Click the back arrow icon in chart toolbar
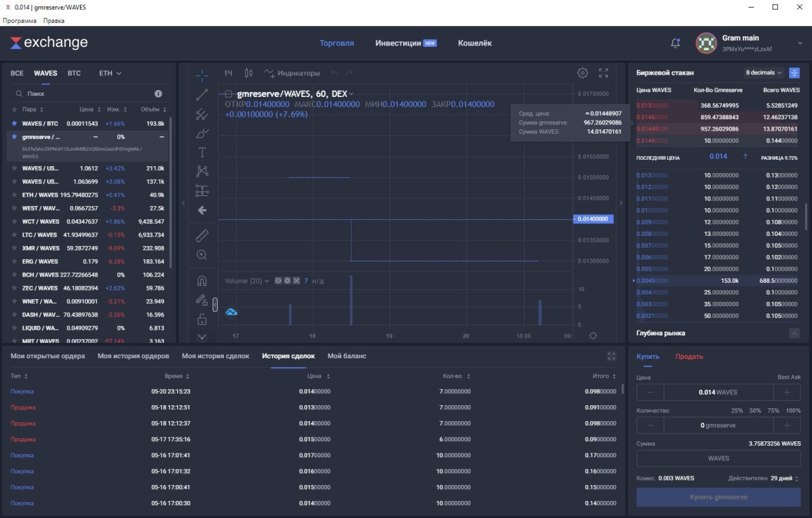This screenshot has width=812, height=518. point(202,210)
